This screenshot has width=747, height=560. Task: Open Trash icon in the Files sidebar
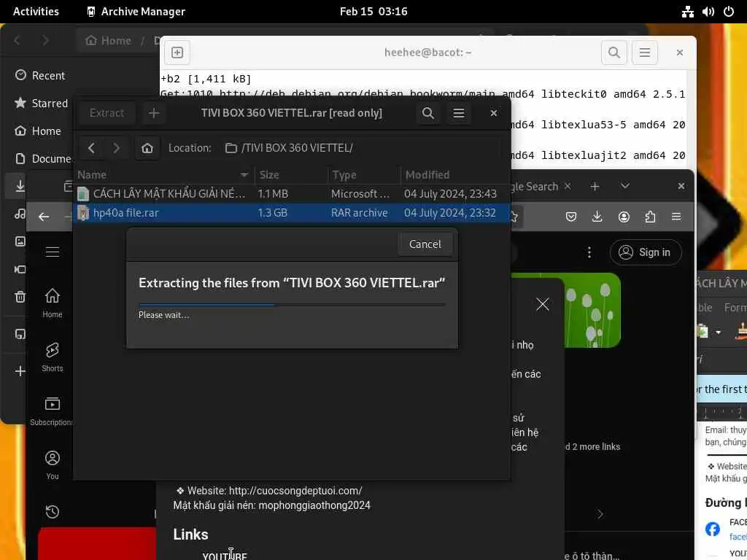pyautogui.click(x=20, y=297)
